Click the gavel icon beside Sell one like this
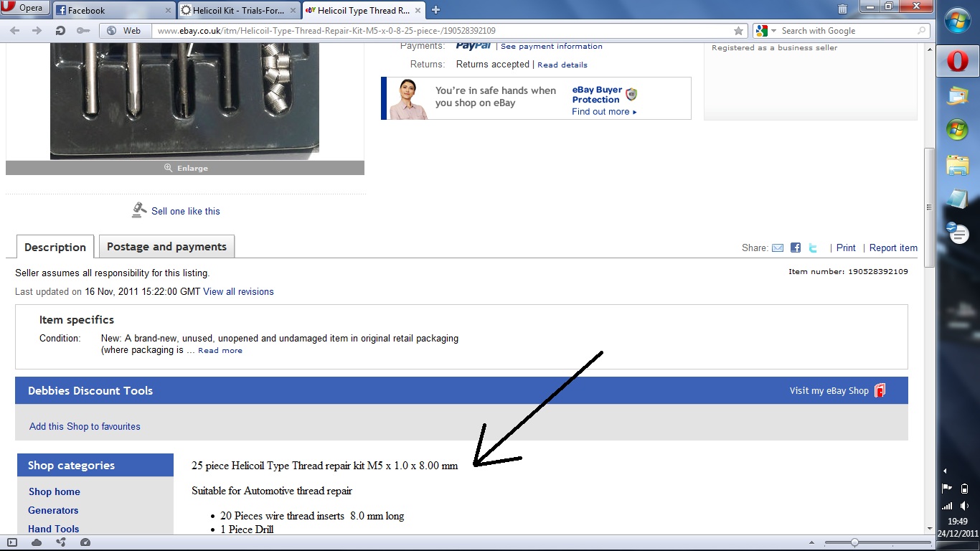Image resolution: width=980 pixels, height=551 pixels. (139, 210)
